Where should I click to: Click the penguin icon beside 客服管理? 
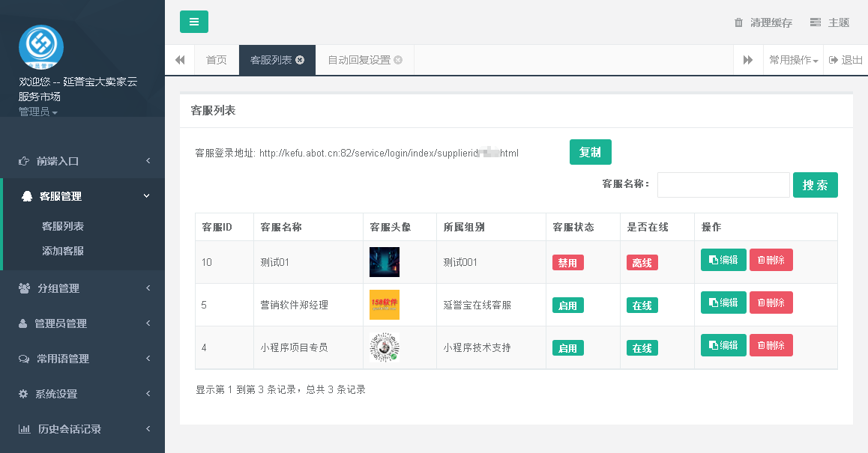(26, 196)
